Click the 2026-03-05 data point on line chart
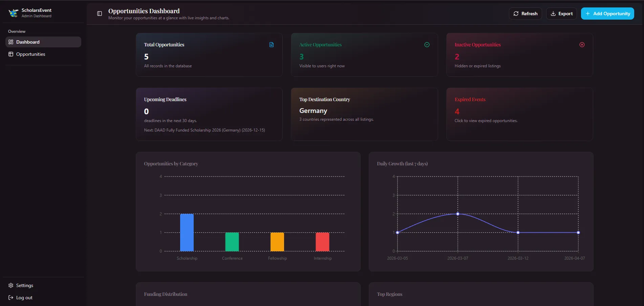Screen dimensions: 644x306 [x=398, y=233]
